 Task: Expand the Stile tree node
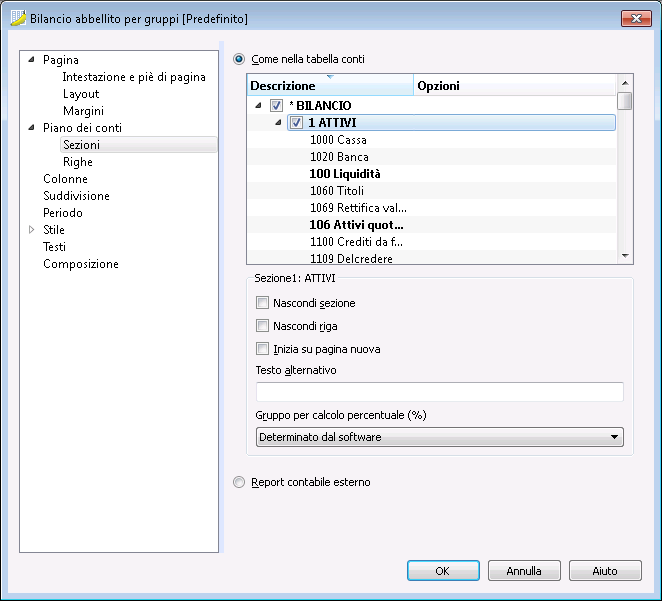pos(31,230)
